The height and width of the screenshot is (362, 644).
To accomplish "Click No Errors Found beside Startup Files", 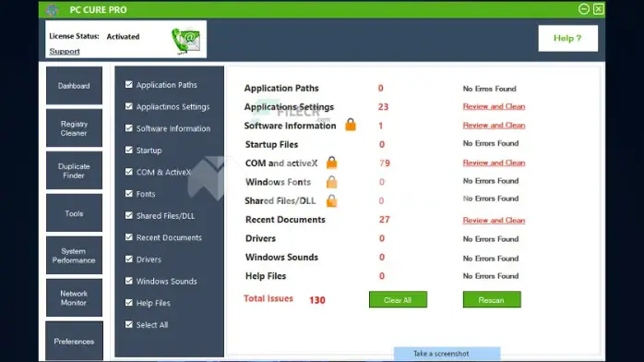I will (x=491, y=143).
